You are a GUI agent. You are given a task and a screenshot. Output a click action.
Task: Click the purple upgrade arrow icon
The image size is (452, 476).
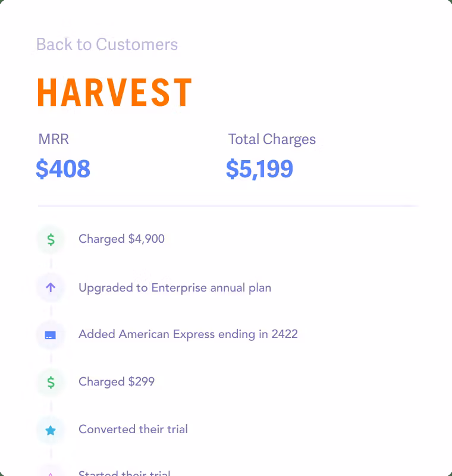51,288
